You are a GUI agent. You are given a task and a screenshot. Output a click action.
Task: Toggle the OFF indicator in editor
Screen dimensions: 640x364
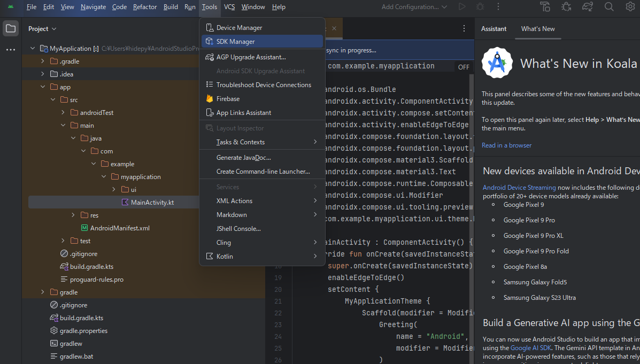pos(464,67)
